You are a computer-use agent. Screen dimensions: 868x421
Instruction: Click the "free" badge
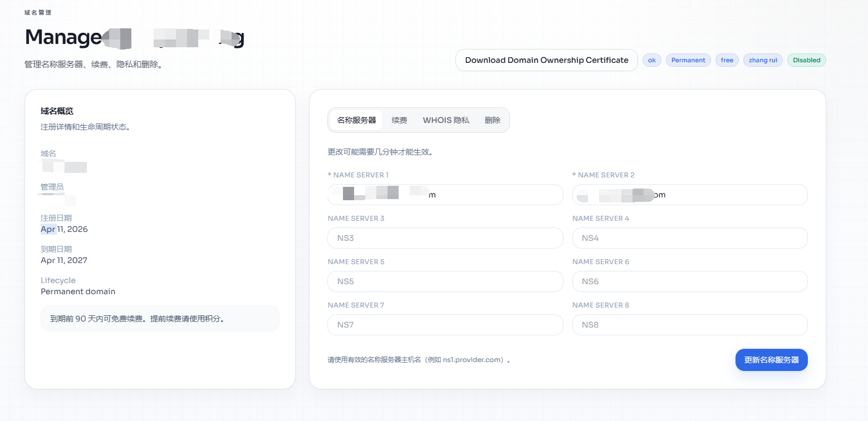tap(727, 60)
